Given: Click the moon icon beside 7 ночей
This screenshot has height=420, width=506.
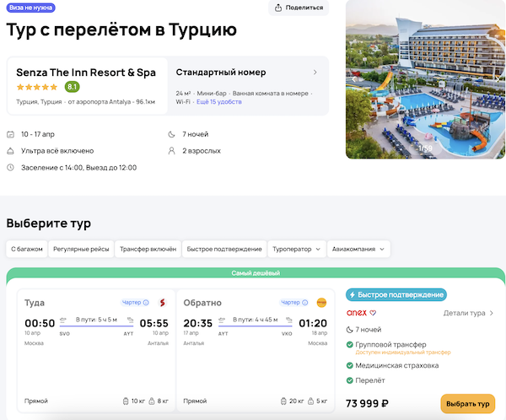Looking at the screenshot, I should click(x=172, y=134).
